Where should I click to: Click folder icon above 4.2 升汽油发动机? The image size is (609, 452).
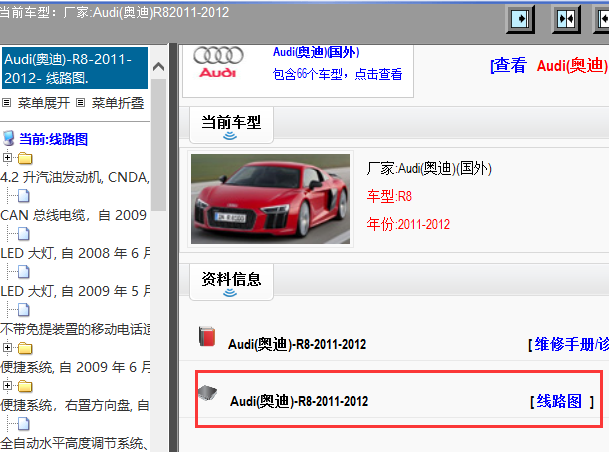(x=25, y=158)
